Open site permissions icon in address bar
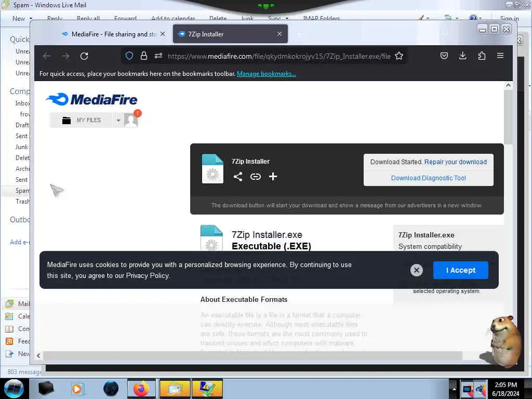Screen dimensions: 532x399 click(x=158, y=56)
